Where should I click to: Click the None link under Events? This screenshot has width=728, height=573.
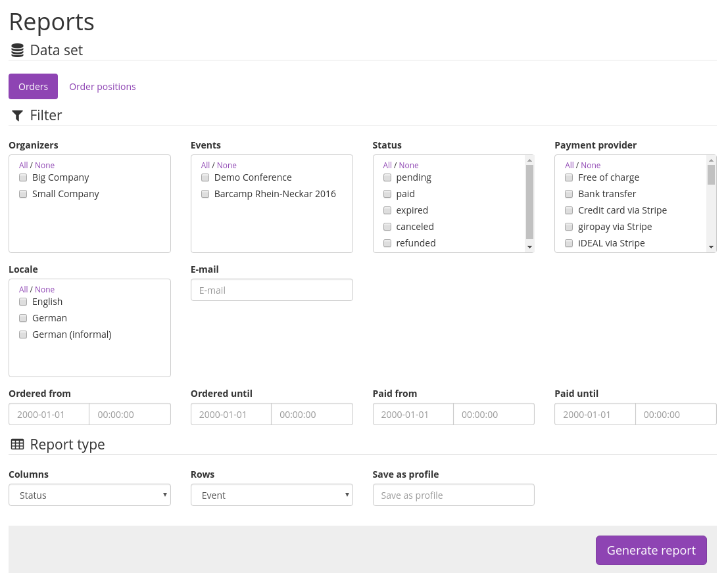[227, 166]
